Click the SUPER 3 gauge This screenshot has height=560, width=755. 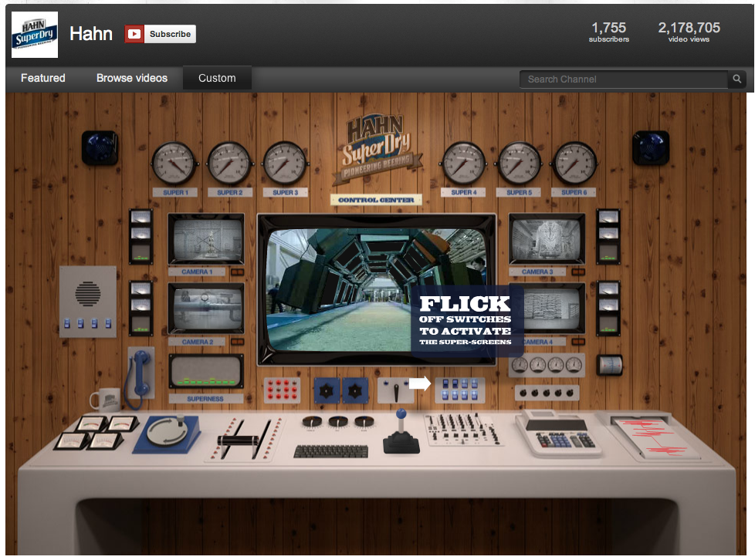click(x=285, y=164)
